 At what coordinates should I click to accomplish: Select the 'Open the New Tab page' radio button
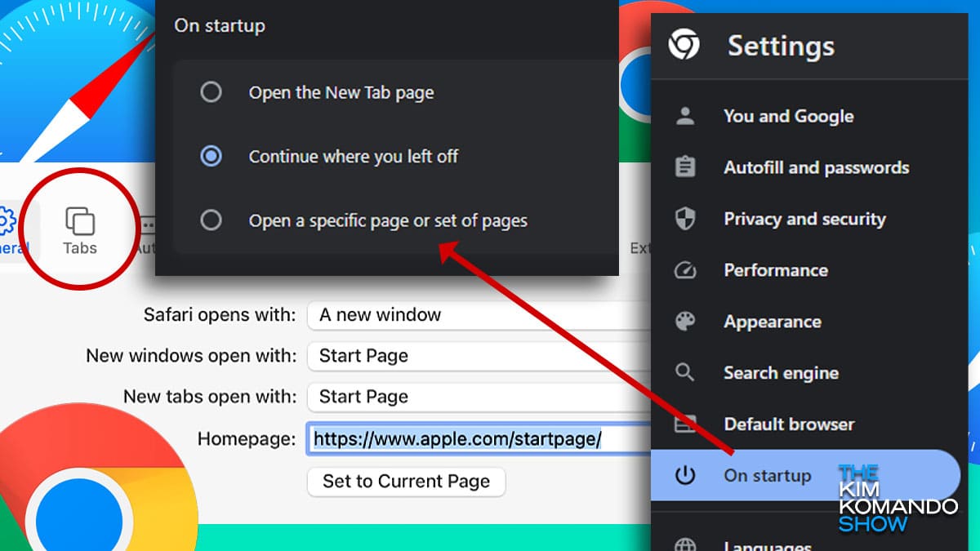(211, 92)
